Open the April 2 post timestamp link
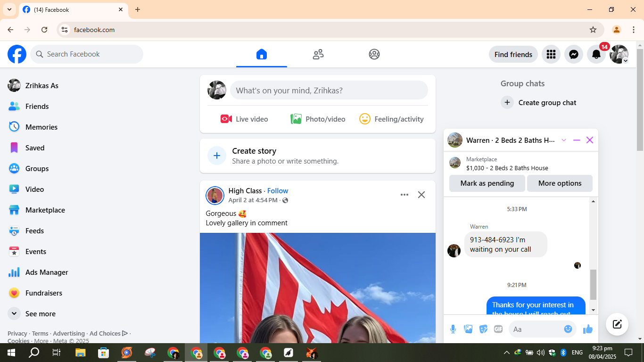Image resolution: width=644 pixels, height=362 pixels. (x=253, y=200)
